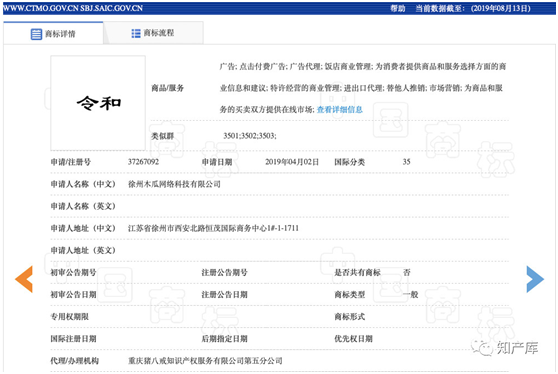The height and width of the screenshot is (374, 558).
Task: Click the WWW.CTMO.GOV.CN header text
Action: click(x=73, y=8)
